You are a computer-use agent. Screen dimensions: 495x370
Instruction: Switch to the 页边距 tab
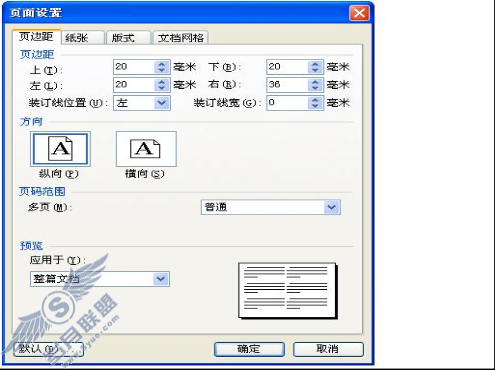coord(36,37)
